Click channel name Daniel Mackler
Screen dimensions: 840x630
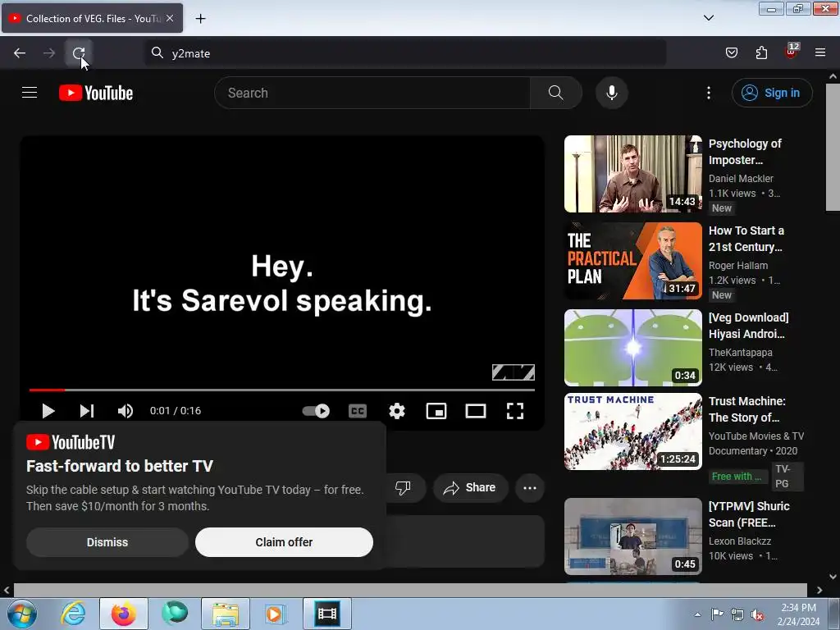click(x=741, y=178)
